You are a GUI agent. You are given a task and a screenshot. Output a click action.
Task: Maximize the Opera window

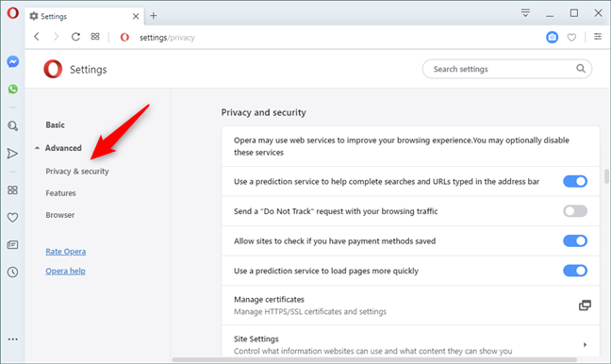[x=574, y=13]
